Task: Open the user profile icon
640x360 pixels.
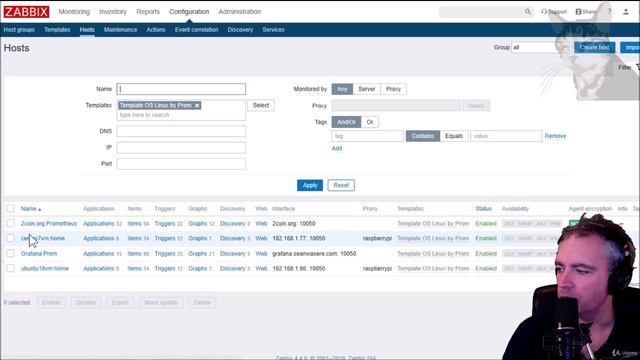Action: (x=626, y=12)
